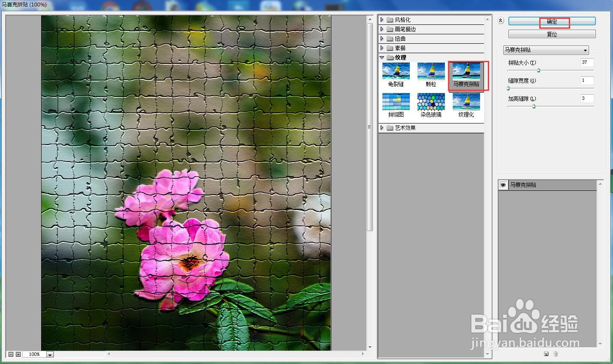Viewport: 613px width, 364px height.
Task: Expand the 素描 filter category
Action: pyautogui.click(x=382, y=48)
